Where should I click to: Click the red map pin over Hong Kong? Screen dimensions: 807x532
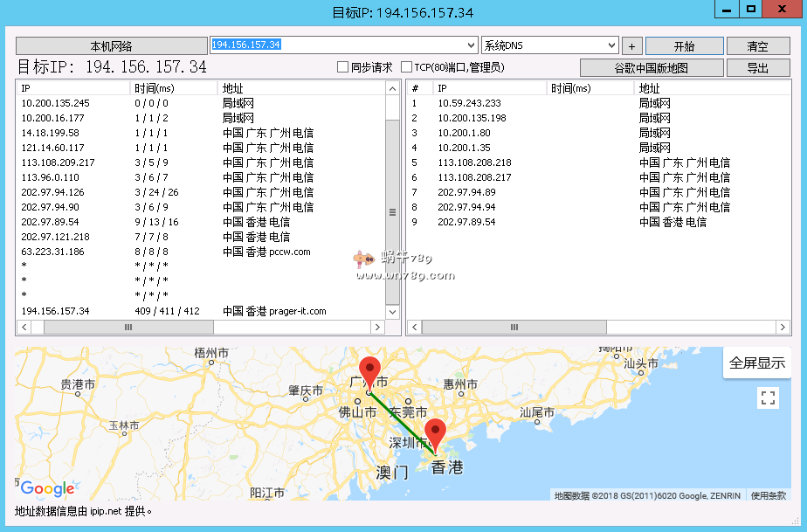coord(435,432)
